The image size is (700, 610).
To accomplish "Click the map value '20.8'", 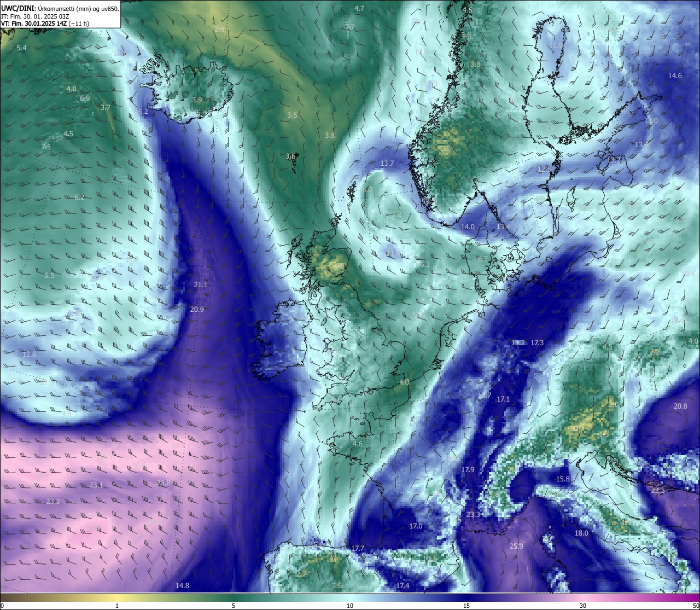I will [680, 406].
